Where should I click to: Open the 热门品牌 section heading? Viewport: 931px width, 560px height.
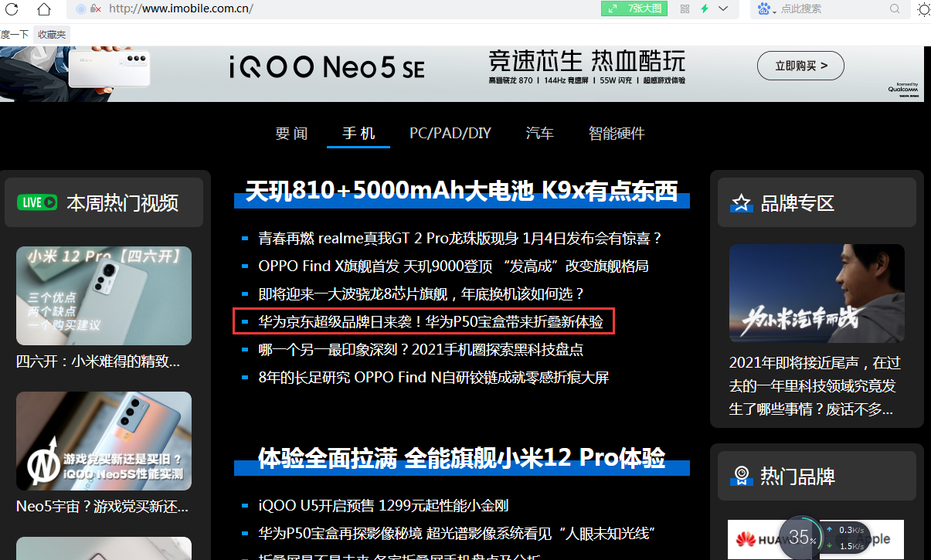798,476
